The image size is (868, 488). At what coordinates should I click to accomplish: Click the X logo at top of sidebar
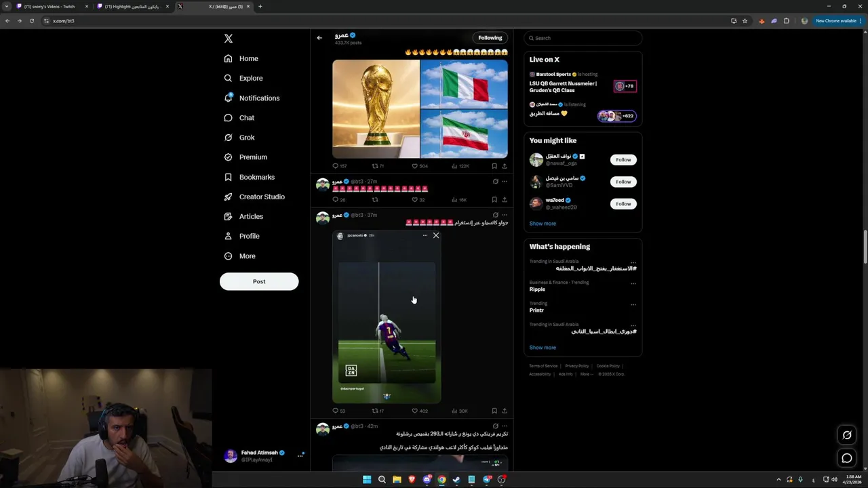tap(229, 39)
